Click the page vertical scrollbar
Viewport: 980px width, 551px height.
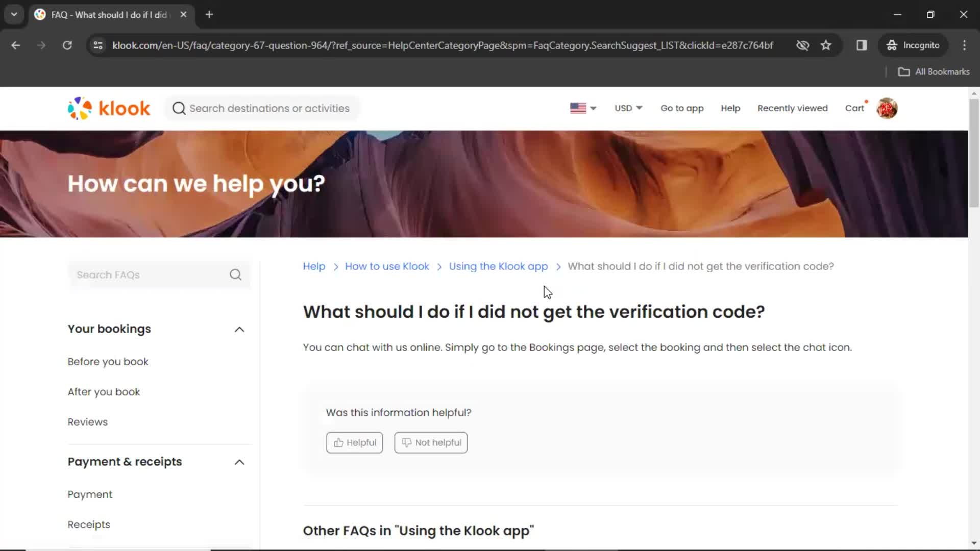point(974,153)
